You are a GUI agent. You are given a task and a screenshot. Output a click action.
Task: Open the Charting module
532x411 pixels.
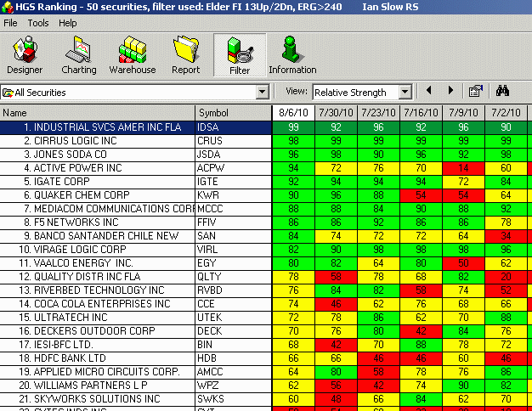pos(79,55)
